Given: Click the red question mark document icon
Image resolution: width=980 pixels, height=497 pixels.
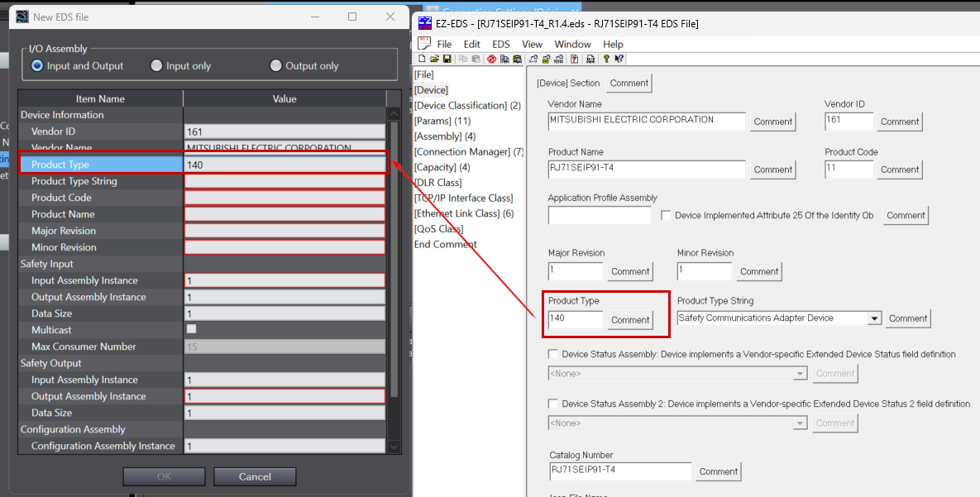Looking at the screenshot, I should coord(574,59).
